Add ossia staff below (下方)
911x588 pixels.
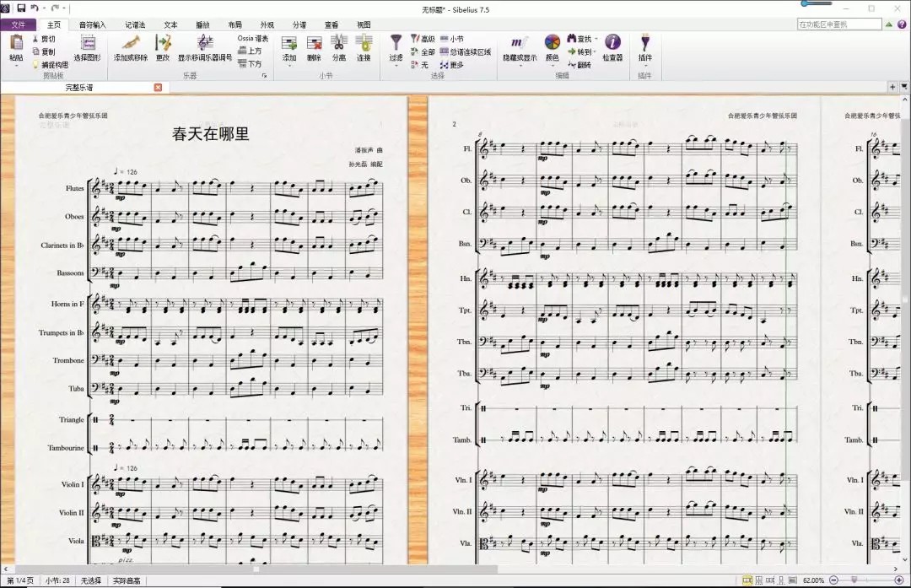pyautogui.click(x=251, y=64)
